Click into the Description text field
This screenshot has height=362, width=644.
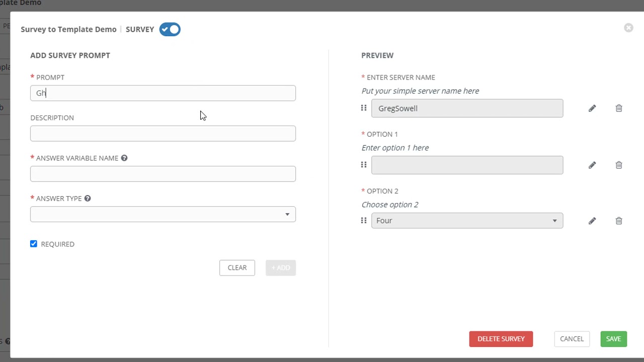pos(163,133)
